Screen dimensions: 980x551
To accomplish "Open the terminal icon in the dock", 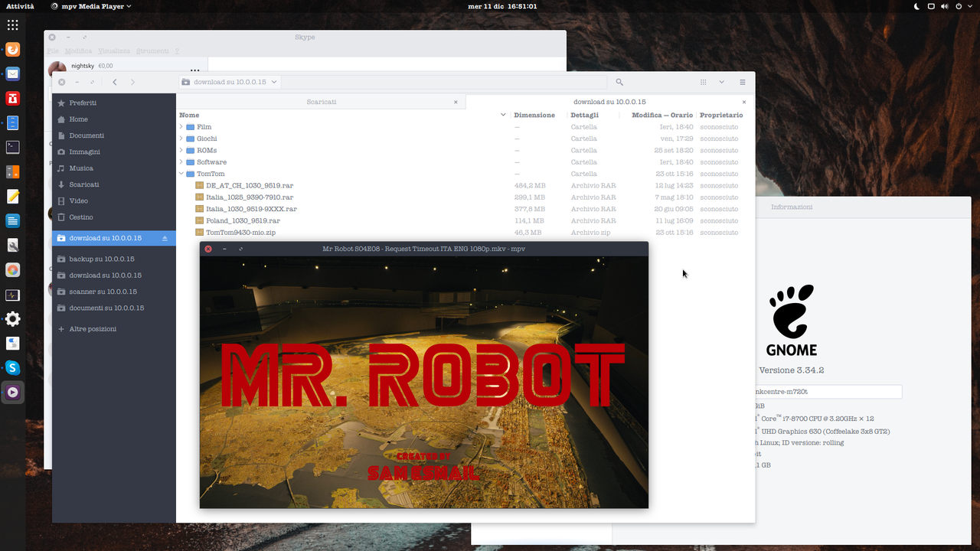I will pyautogui.click(x=12, y=148).
